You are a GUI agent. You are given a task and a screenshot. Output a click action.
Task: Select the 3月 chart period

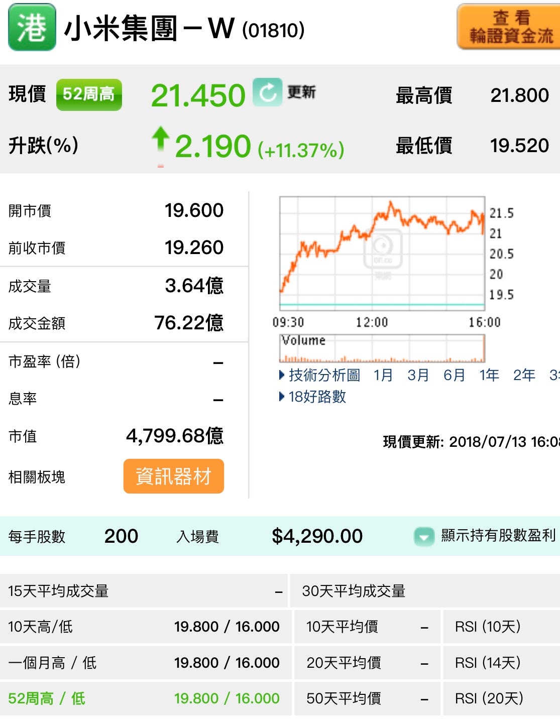pos(418,375)
